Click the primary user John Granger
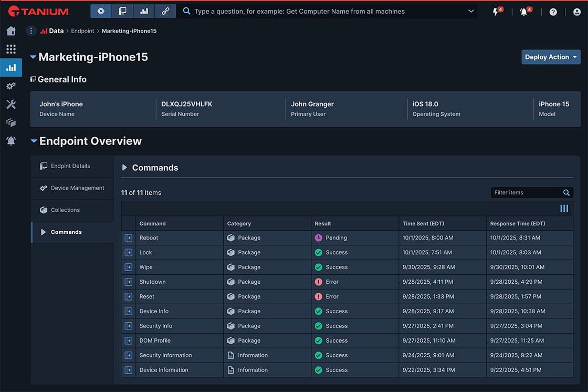Viewport: 588px width, 392px height. point(312,104)
